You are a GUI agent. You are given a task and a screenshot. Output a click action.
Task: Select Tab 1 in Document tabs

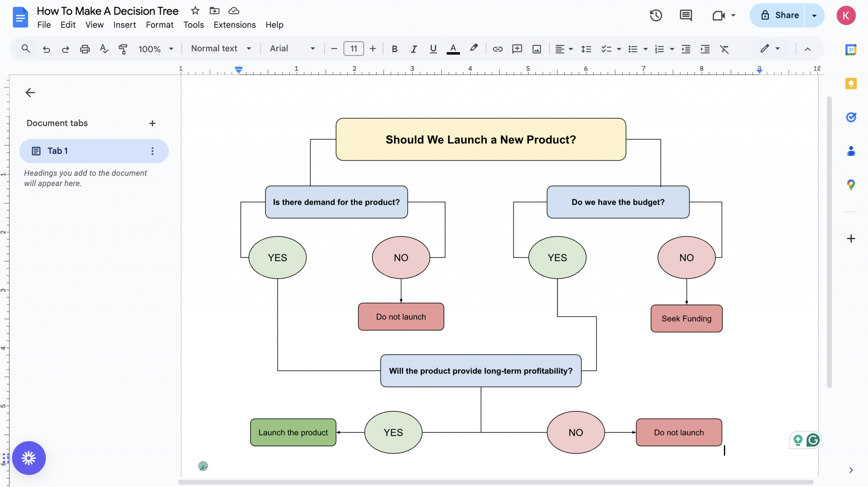57,151
